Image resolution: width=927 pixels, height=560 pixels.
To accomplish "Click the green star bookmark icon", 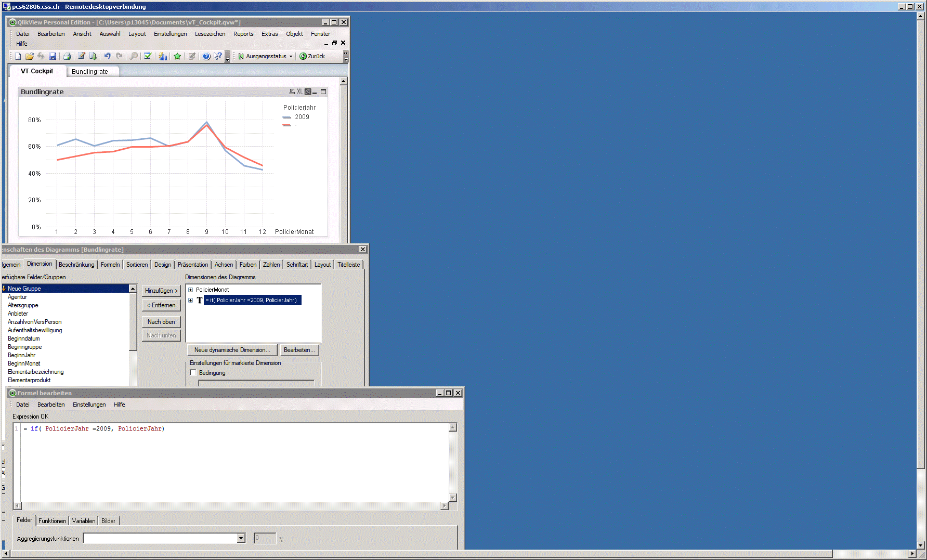I will [x=177, y=56].
